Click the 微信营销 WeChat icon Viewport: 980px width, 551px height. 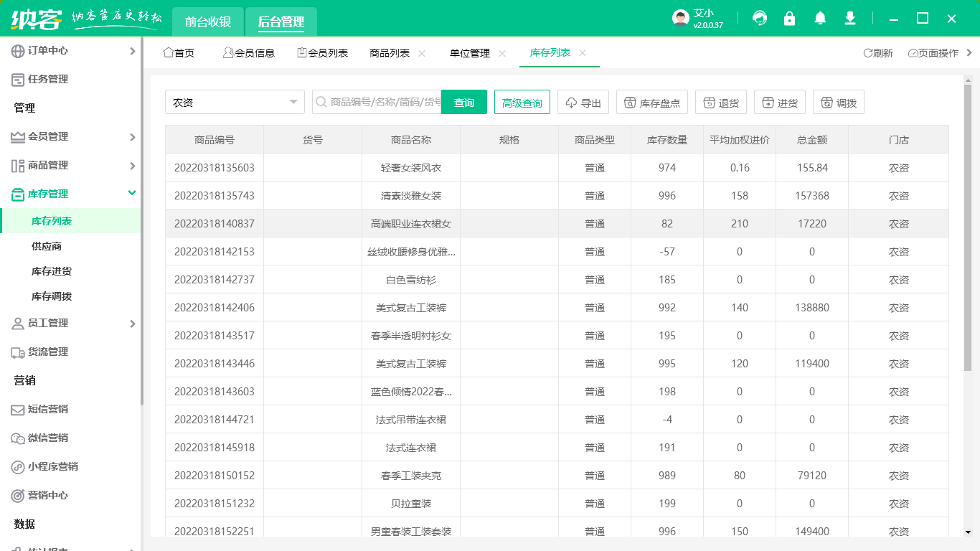pos(17,438)
